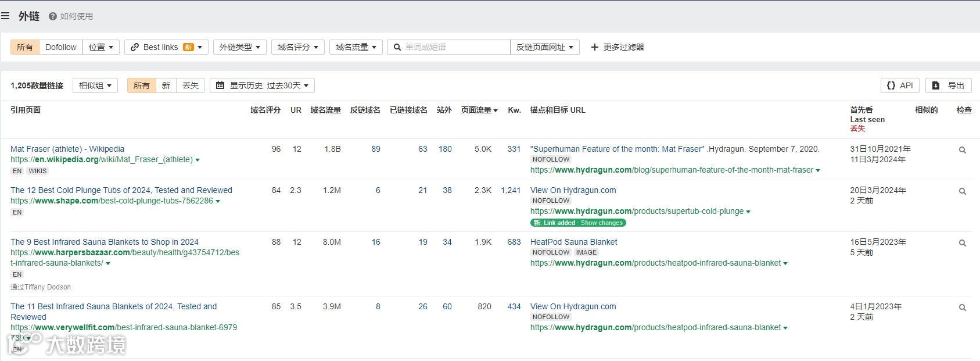Open The 9 Best Infrared Sauna Blankets link

pos(105,242)
